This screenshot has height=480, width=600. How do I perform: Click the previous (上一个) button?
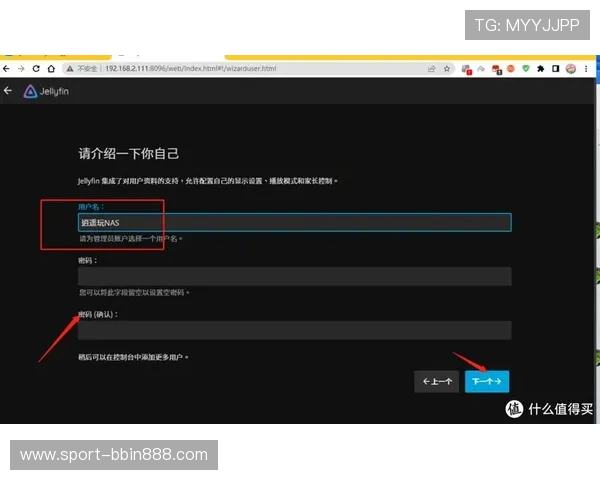[437, 382]
